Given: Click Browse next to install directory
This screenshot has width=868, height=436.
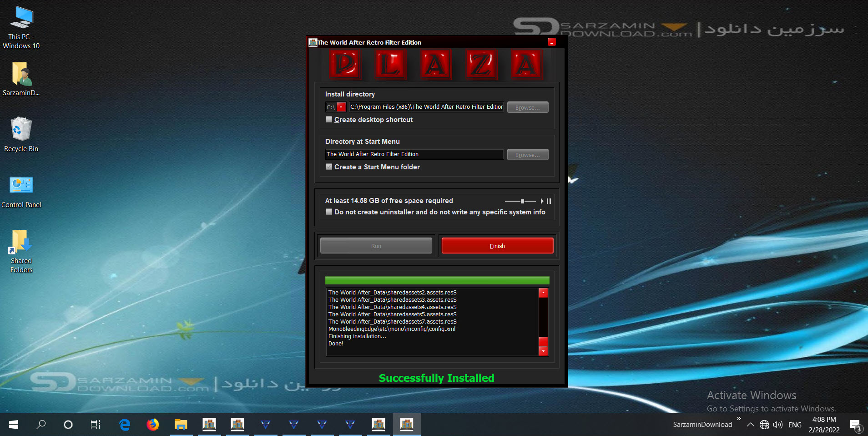Looking at the screenshot, I should (528, 107).
